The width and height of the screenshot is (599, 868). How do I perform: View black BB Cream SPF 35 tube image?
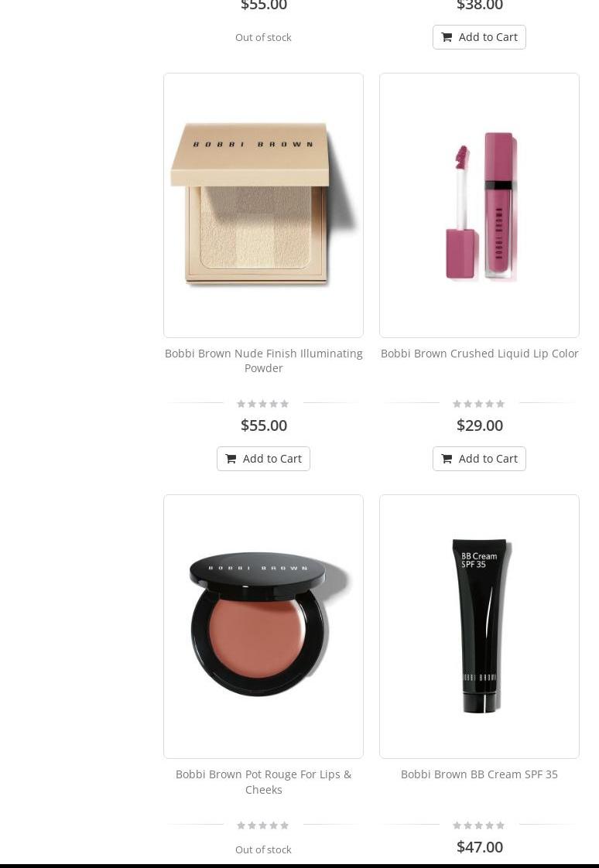coord(479,627)
